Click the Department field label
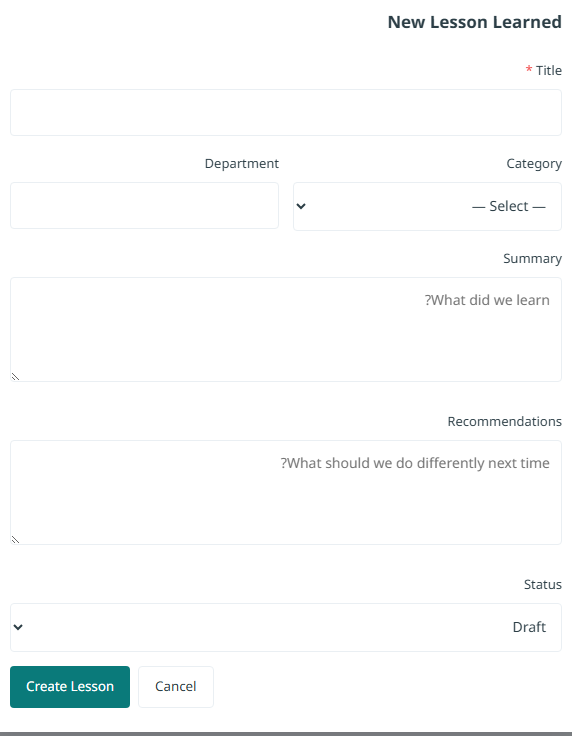The image size is (572, 736). 242,164
